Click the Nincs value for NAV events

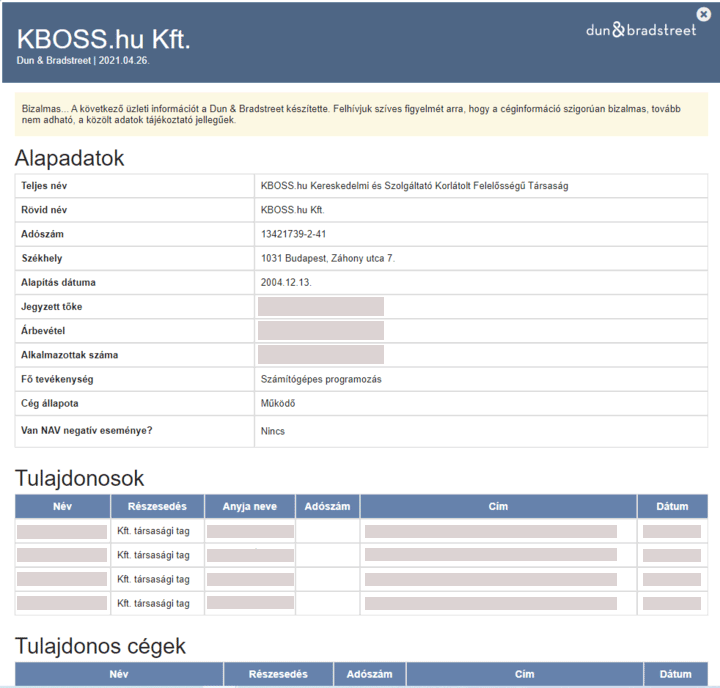(x=272, y=431)
